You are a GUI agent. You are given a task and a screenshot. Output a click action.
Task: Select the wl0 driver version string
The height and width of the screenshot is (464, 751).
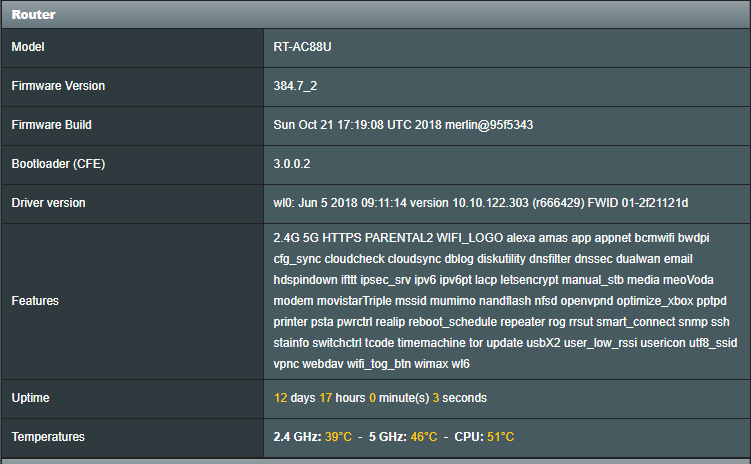pyautogui.click(x=480, y=203)
